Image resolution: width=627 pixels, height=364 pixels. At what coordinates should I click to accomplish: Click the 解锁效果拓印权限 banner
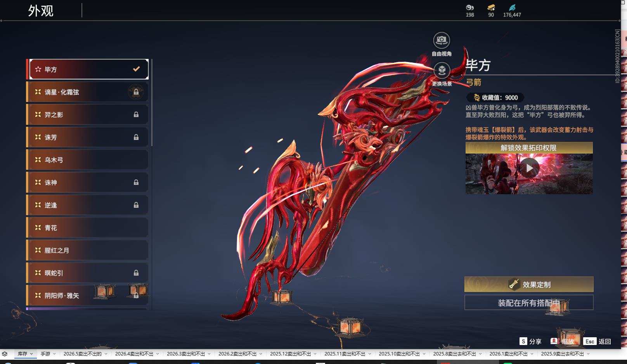point(529,148)
